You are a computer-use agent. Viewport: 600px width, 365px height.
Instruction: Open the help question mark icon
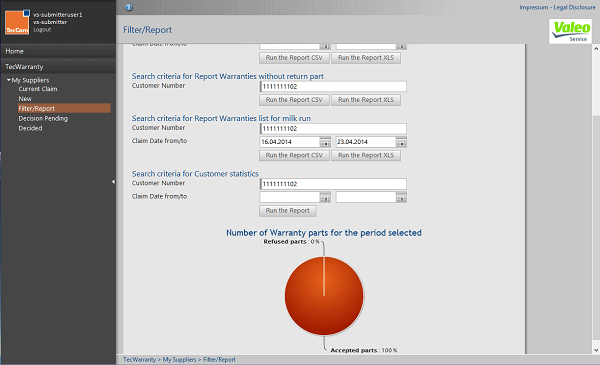click(x=129, y=7)
